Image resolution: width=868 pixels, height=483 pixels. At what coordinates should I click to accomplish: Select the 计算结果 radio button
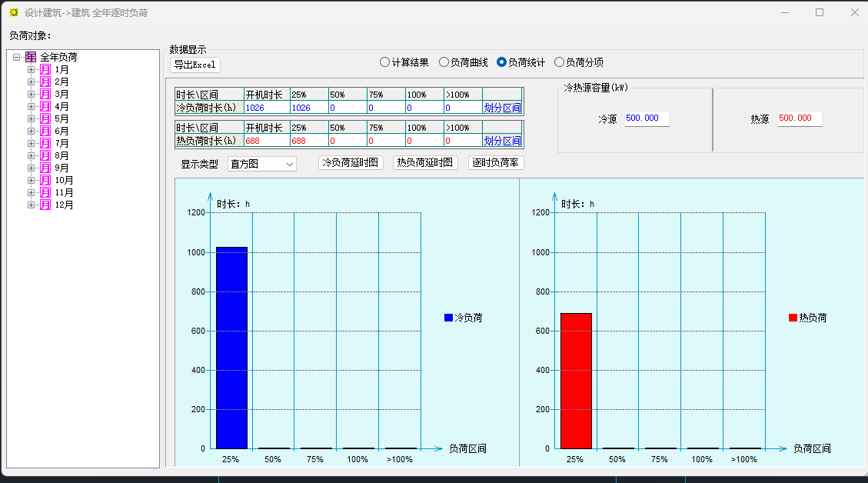(384, 62)
